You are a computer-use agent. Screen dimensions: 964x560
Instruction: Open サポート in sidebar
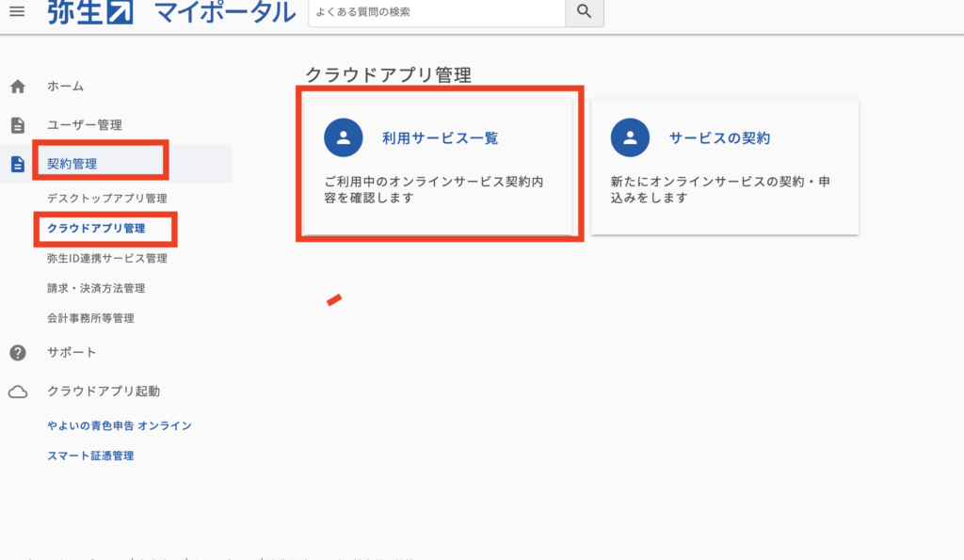pos(72,352)
